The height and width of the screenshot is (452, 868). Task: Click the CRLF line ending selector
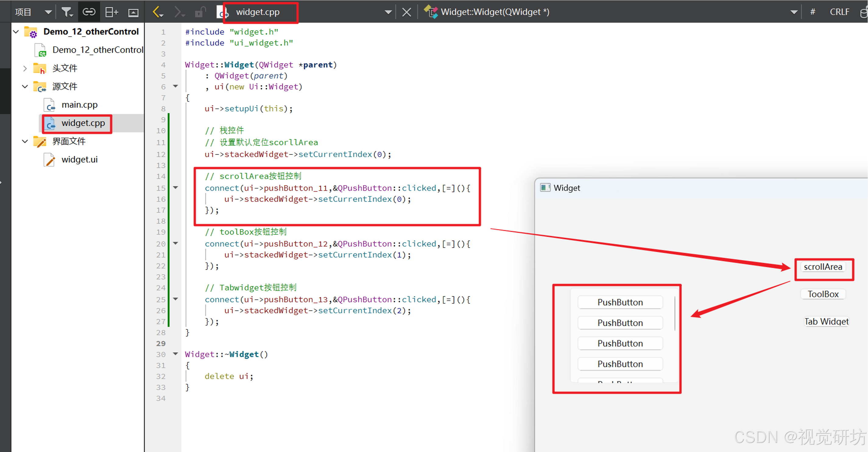point(839,12)
